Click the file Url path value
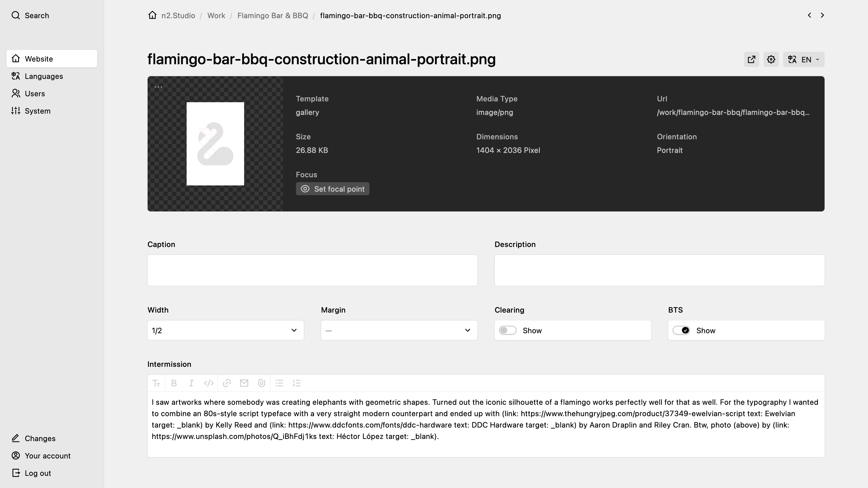Screen dimensions: 868x488 (x=733, y=112)
